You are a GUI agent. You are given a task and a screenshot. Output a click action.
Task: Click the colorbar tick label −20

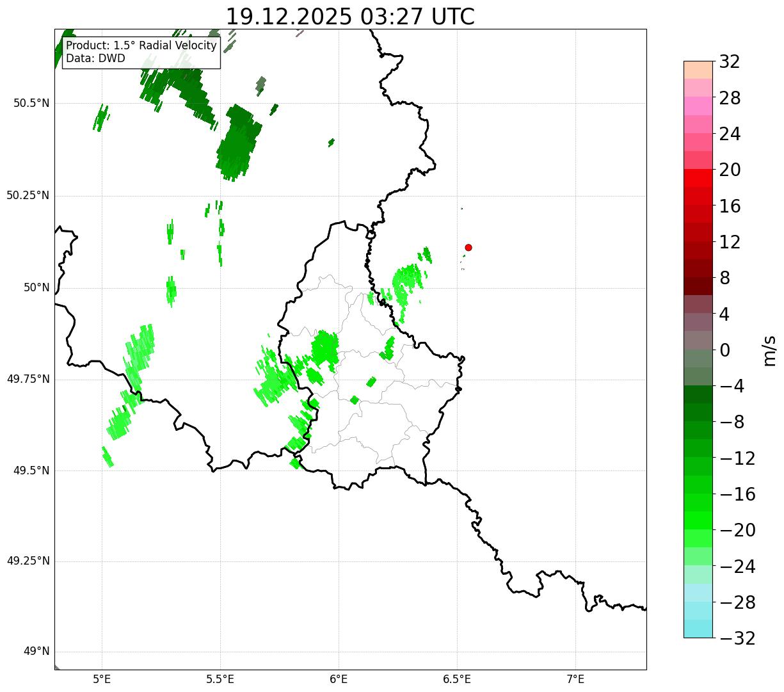pyautogui.click(x=737, y=531)
